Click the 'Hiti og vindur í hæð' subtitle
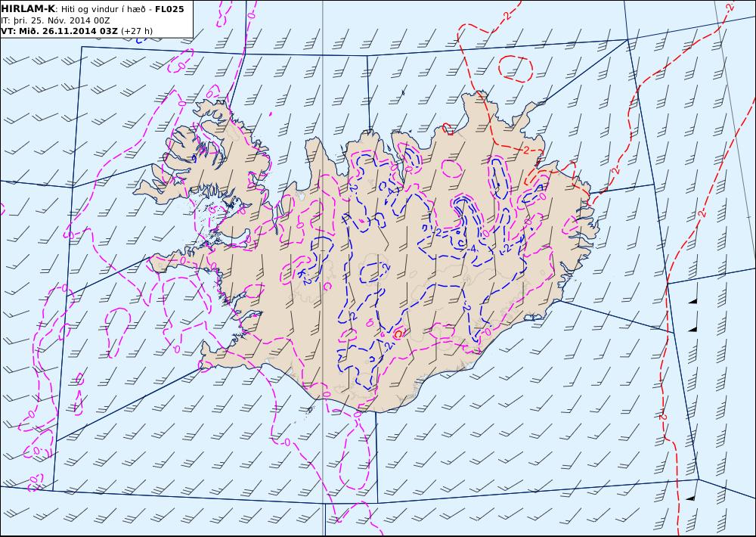 click(x=103, y=9)
